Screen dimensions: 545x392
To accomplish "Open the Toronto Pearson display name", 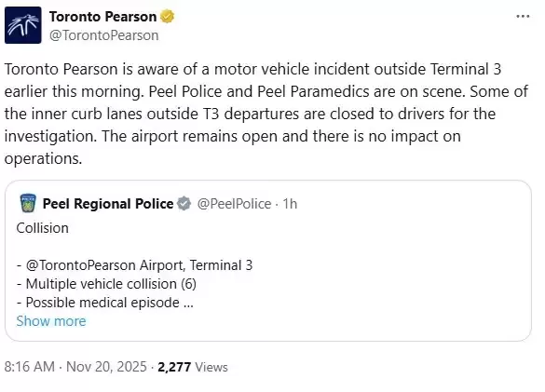I will [x=102, y=17].
